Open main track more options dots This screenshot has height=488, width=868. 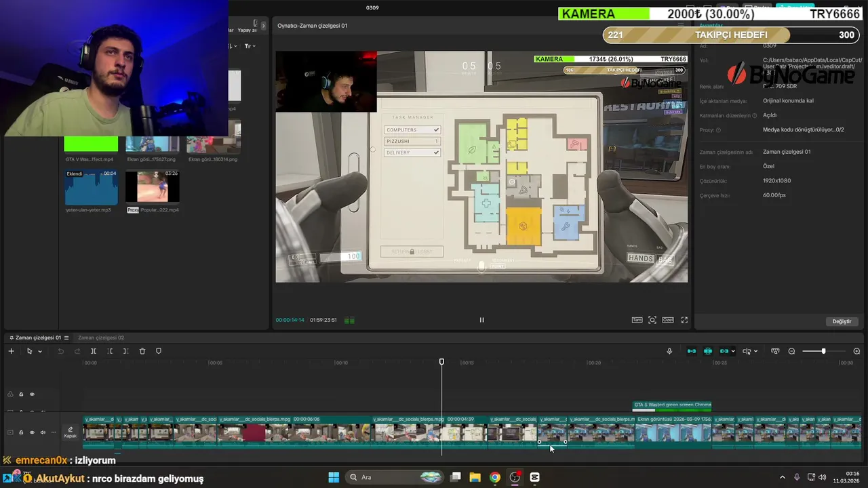tap(54, 432)
